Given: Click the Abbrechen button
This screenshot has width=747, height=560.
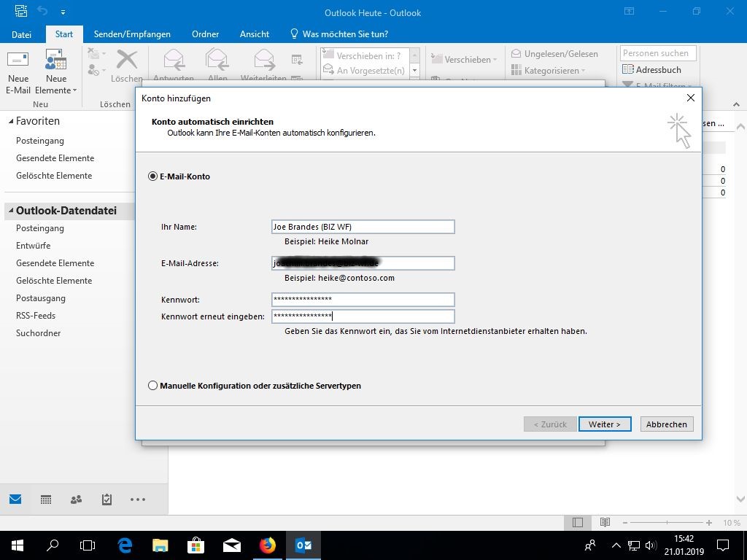Looking at the screenshot, I should [x=667, y=424].
